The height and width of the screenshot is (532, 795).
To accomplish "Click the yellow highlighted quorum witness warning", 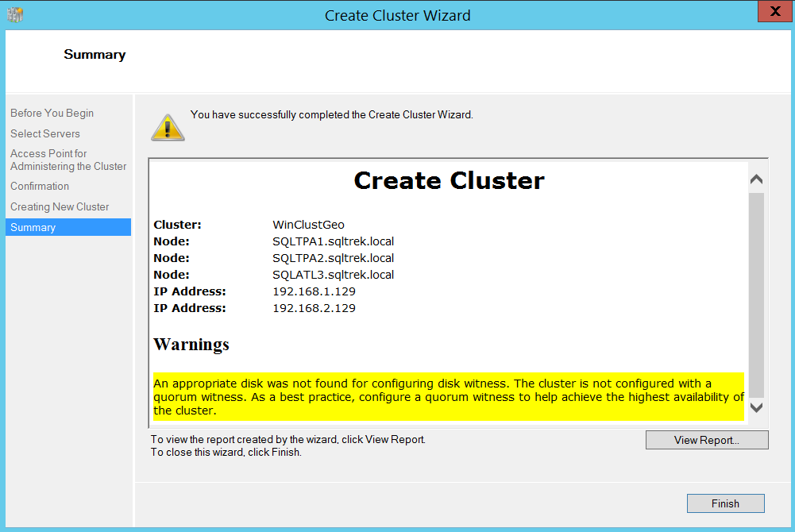I will (x=449, y=397).
